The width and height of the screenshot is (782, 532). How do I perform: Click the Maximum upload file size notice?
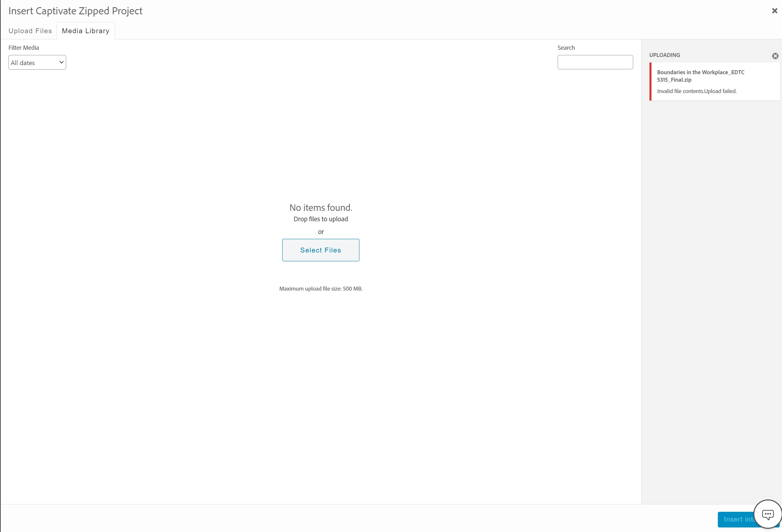[x=321, y=289]
